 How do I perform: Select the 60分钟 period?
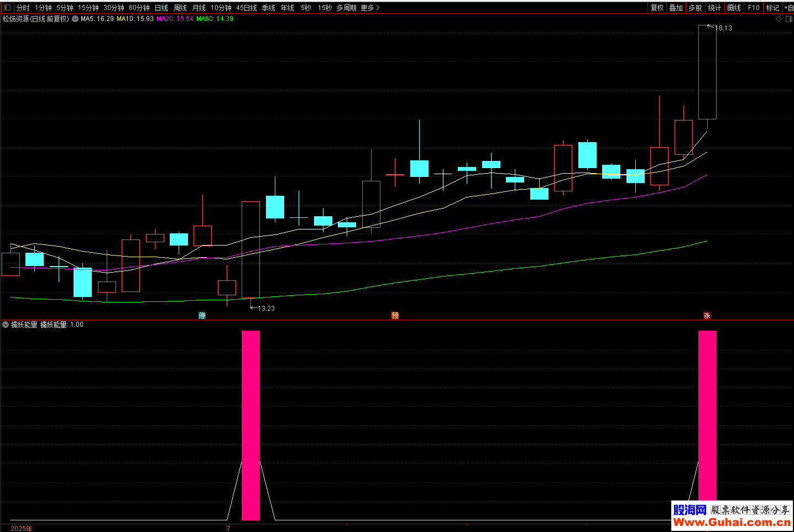tap(139, 8)
